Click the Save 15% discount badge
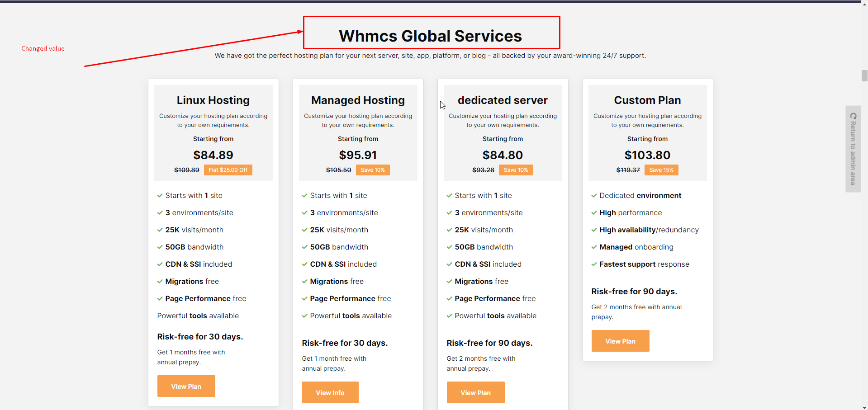 (x=661, y=170)
